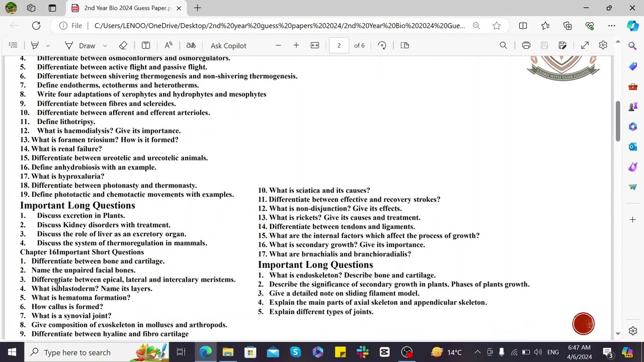Open Find in PDF search

coord(503,45)
